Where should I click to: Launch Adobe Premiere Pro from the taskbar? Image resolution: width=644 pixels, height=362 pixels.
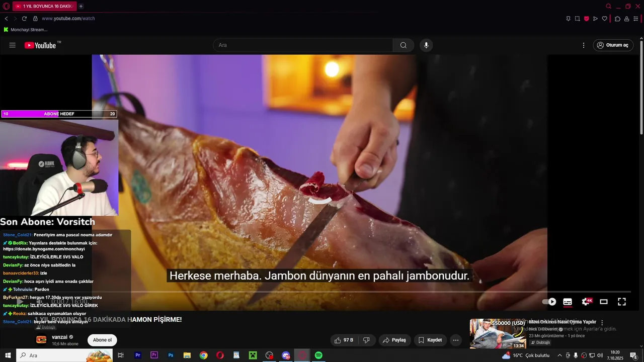[137, 355]
